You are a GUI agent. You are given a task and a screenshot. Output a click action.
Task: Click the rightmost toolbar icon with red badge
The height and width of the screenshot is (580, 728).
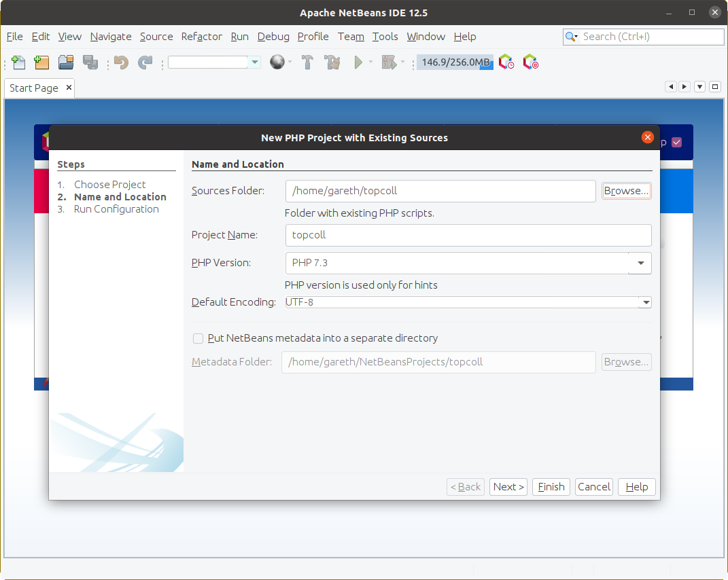click(531, 62)
